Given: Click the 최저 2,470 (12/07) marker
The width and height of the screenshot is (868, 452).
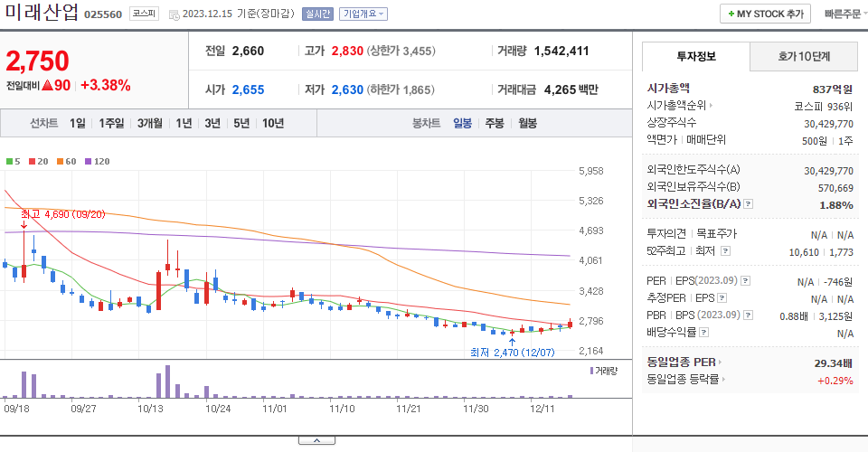Looking at the screenshot, I should click(512, 353).
